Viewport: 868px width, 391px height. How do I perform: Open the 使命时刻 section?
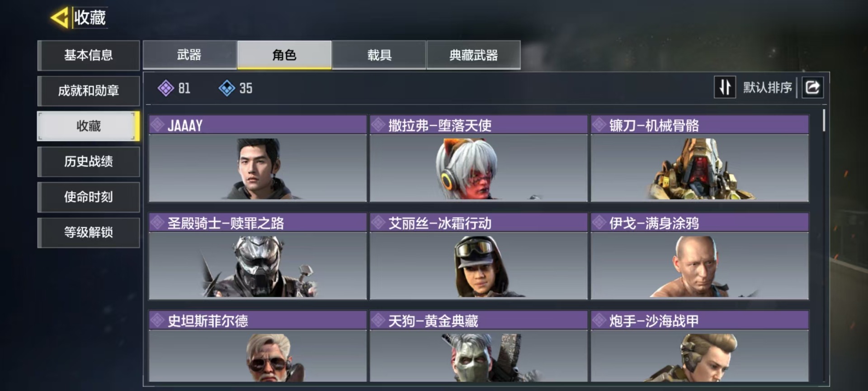point(89,197)
